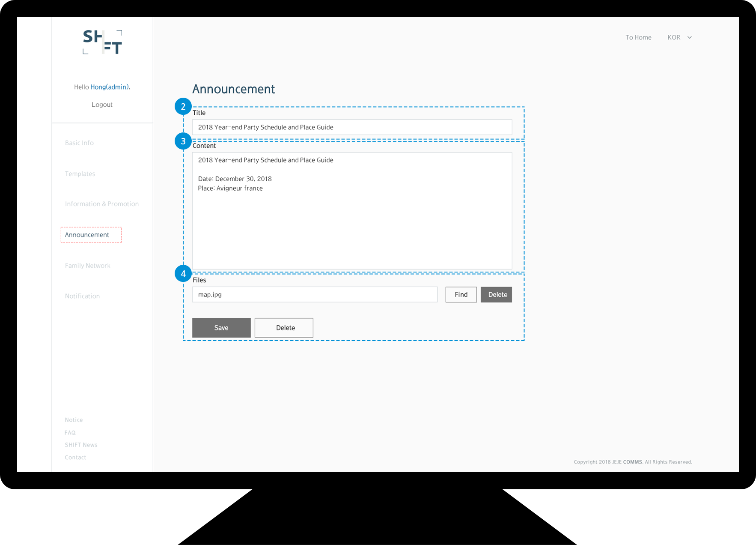Click the Delete button next to Save

pyautogui.click(x=284, y=328)
